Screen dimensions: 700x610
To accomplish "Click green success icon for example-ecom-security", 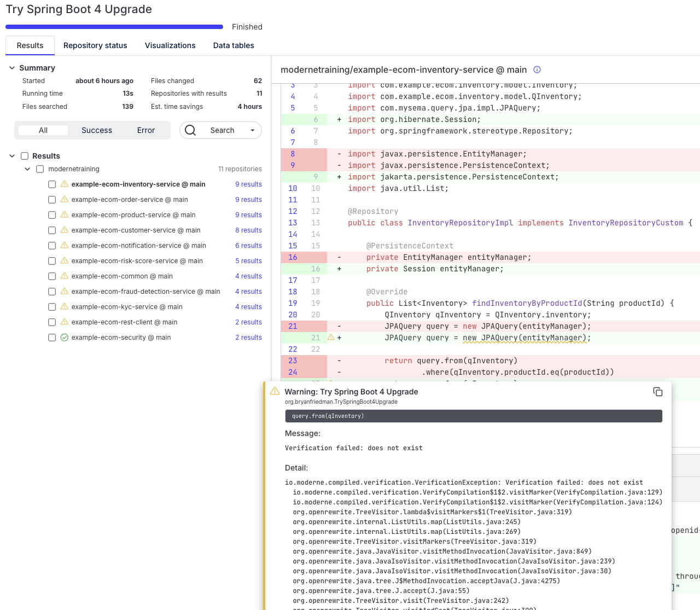I will 65,338.
